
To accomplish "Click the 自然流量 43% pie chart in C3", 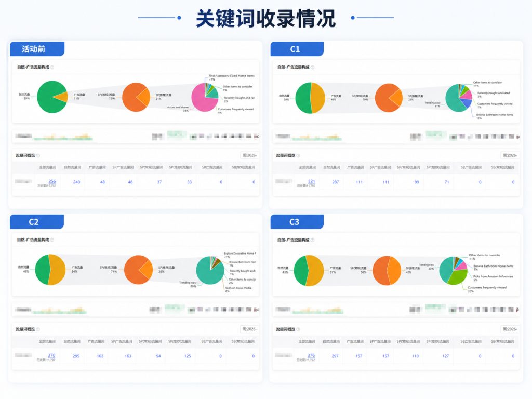I will pos(309,271).
